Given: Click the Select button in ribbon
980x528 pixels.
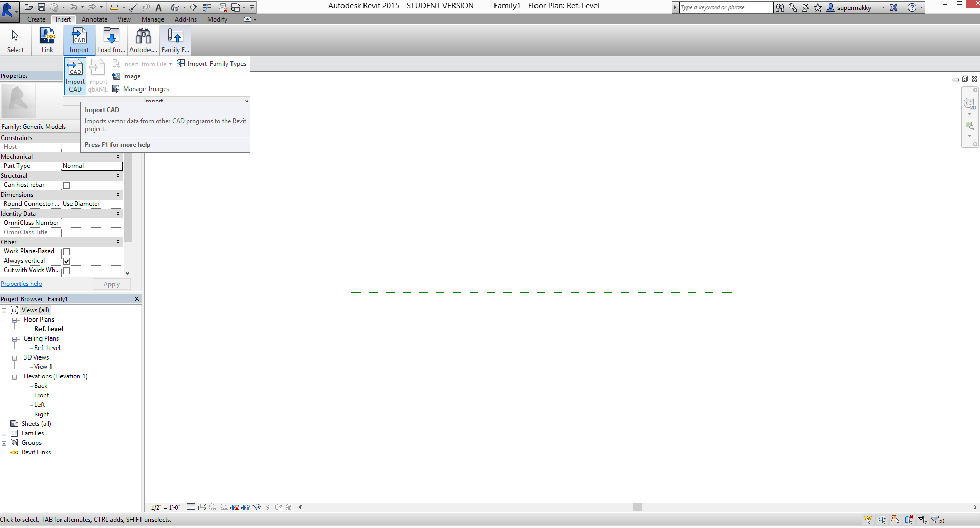Looking at the screenshot, I should point(15,40).
